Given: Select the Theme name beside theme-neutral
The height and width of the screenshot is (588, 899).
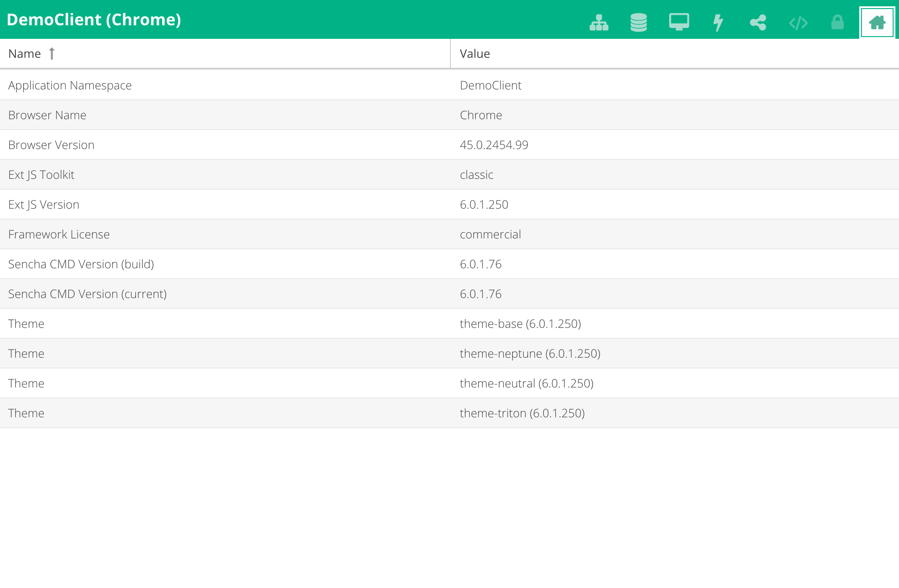Looking at the screenshot, I should 26,383.
